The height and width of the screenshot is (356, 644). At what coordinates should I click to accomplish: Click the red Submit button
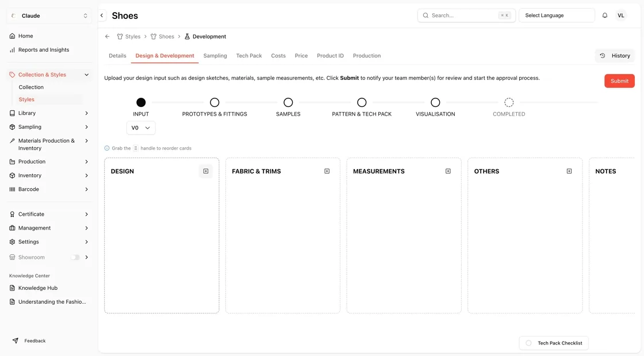coord(619,81)
